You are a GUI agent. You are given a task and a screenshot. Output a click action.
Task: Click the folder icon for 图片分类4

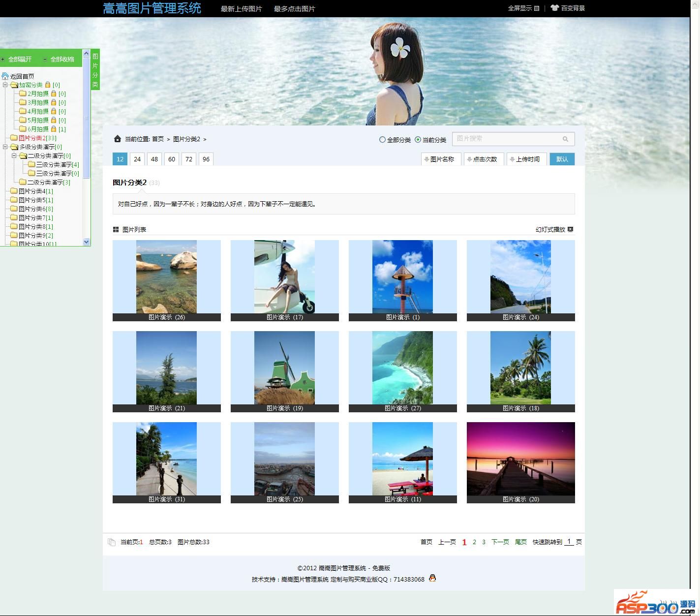14,191
